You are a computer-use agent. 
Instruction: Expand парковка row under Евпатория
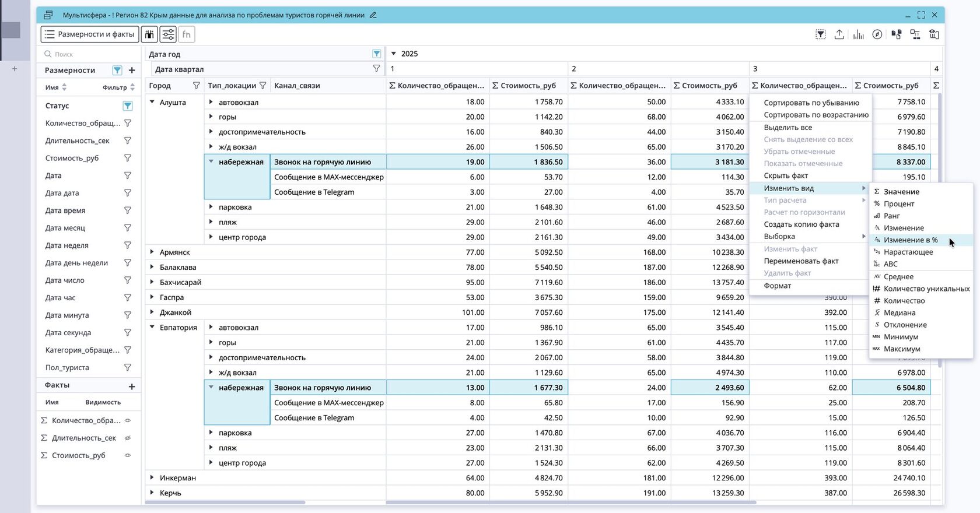coord(211,433)
